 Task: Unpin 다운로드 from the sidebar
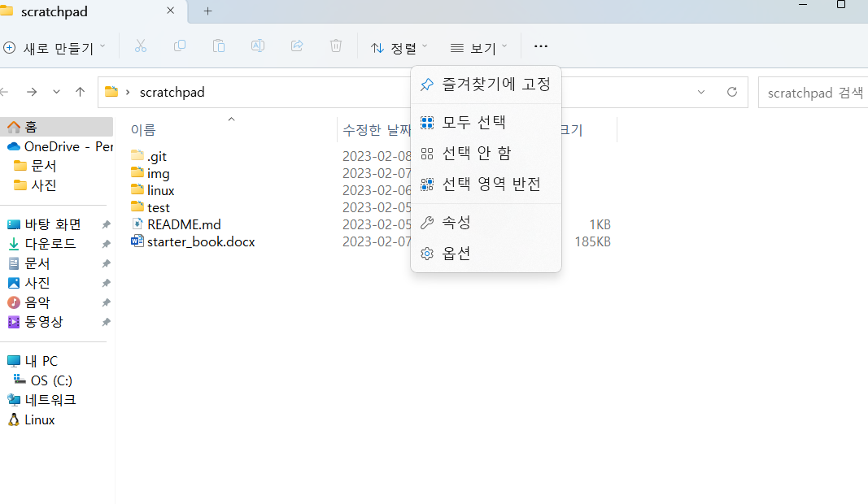pyautogui.click(x=105, y=243)
